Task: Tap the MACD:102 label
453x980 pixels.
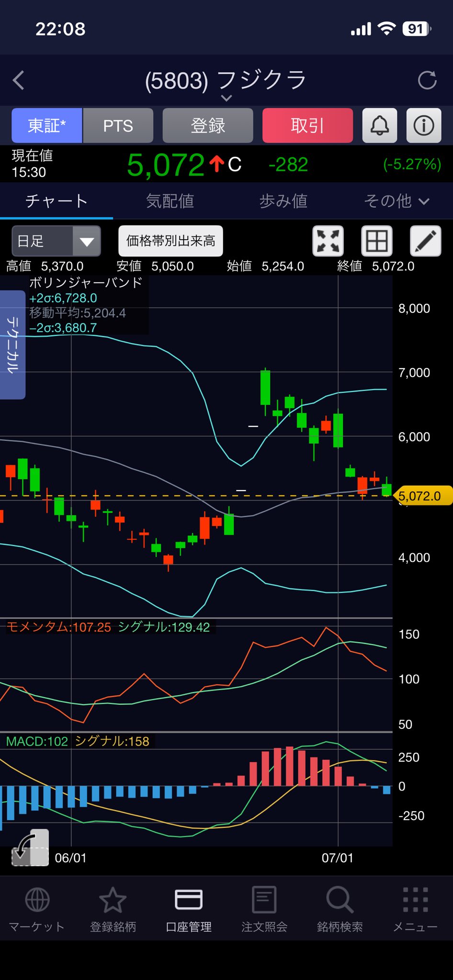Action: tap(37, 741)
